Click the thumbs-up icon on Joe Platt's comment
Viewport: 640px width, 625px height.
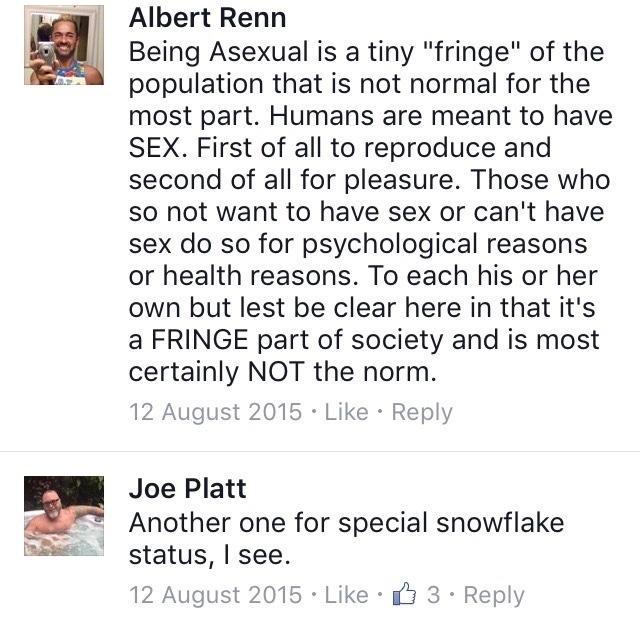point(404,595)
